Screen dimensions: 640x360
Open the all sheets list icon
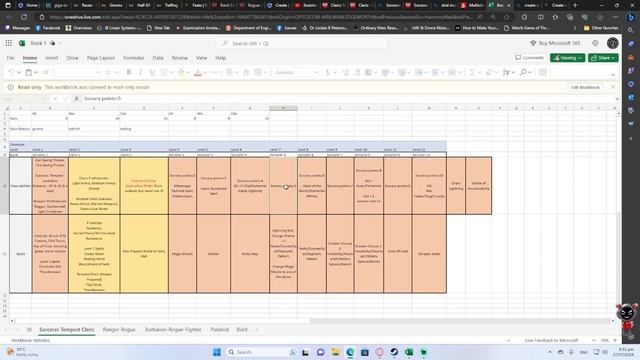click(x=29, y=329)
